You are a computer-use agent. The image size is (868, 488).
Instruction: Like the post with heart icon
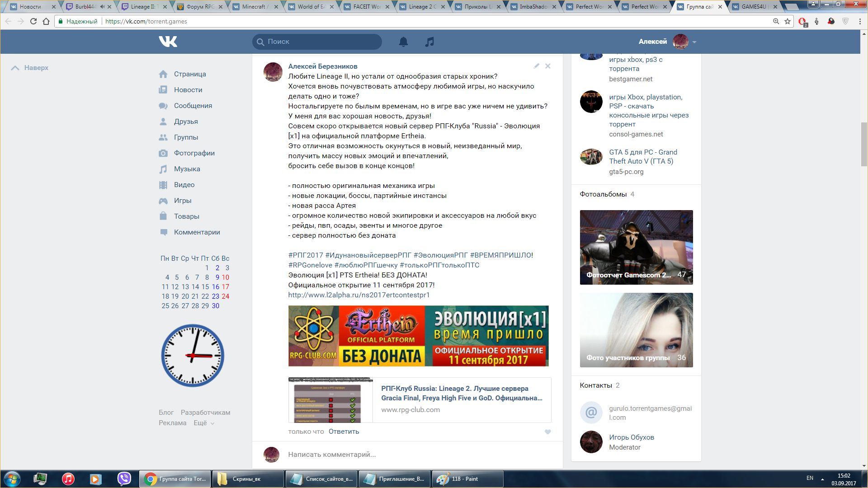click(x=547, y=432)
